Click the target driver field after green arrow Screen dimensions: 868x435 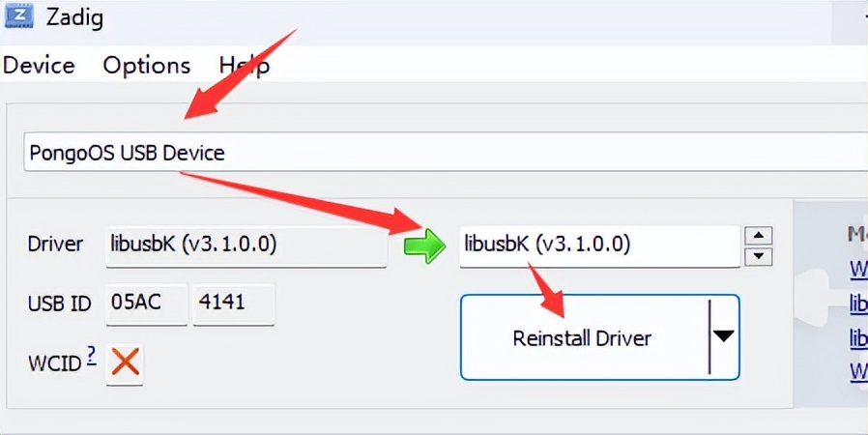(x=599, y=246)
